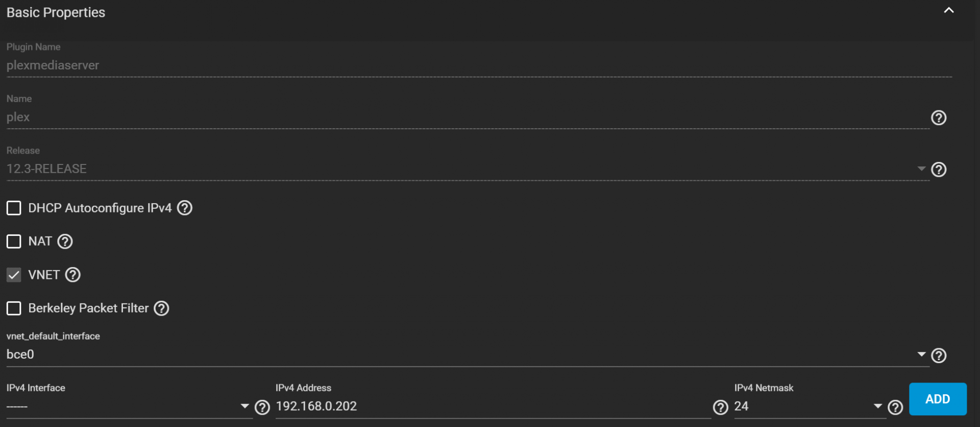Open vnet_default_interface dropdown showing bce0
The width and height of the screenshot is (980, 427).
coord(468,354)
